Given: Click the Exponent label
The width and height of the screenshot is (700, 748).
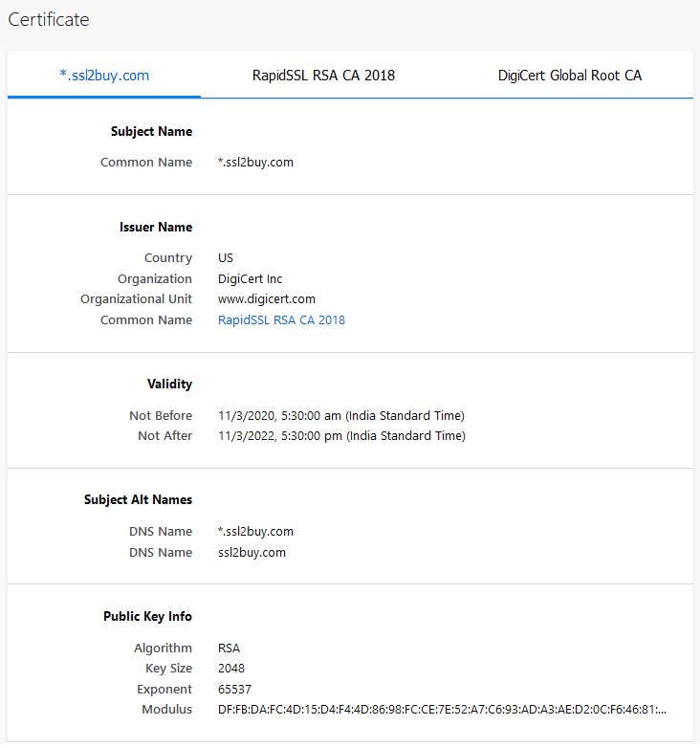Looking at the screenshot, I should tap(164, 690).
